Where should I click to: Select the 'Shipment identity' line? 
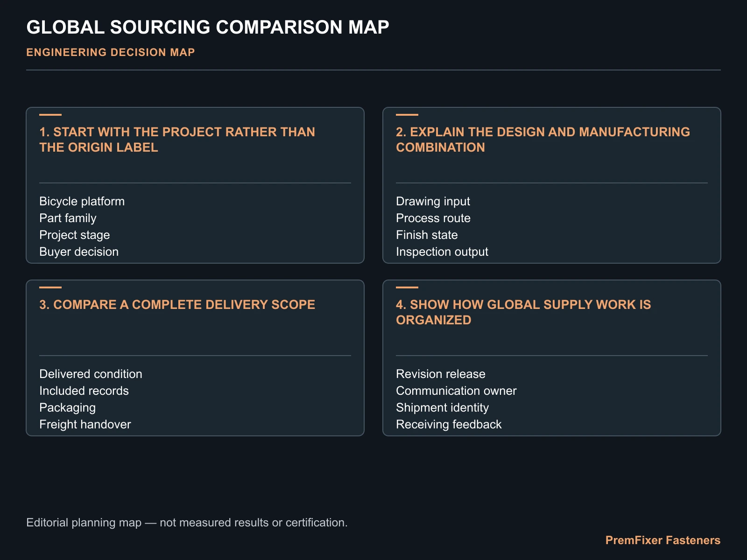(x=442, y=407)
